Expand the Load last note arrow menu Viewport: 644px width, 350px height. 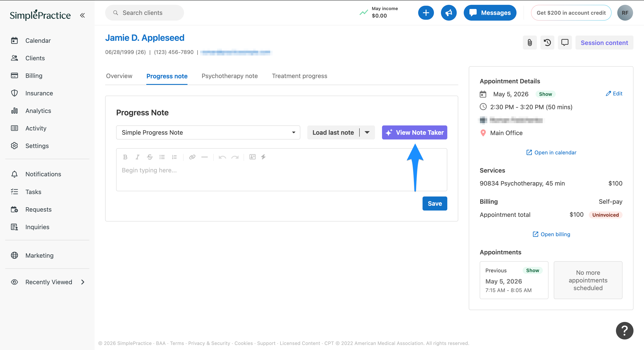367,132
